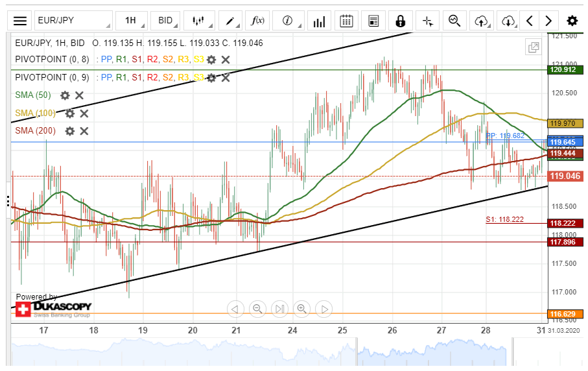The width and height of the screenshot is (588, 371).
Task: Toggle the padlock chart lock
Action: click(x=400, y=21)
